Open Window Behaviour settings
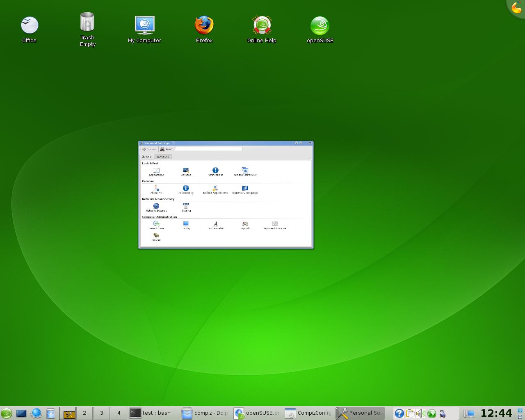Viewport: 525px width, 420px height. tap(245, 171)
